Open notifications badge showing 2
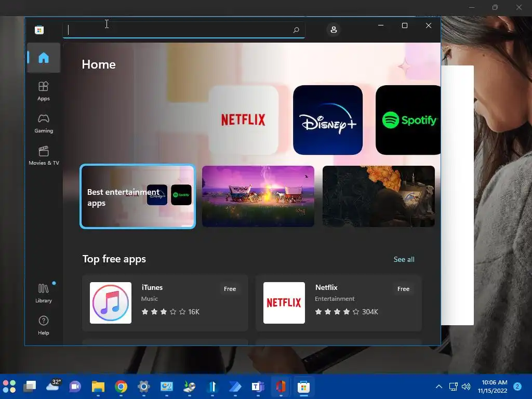The image size is (532, 399). tap(517, 387)
